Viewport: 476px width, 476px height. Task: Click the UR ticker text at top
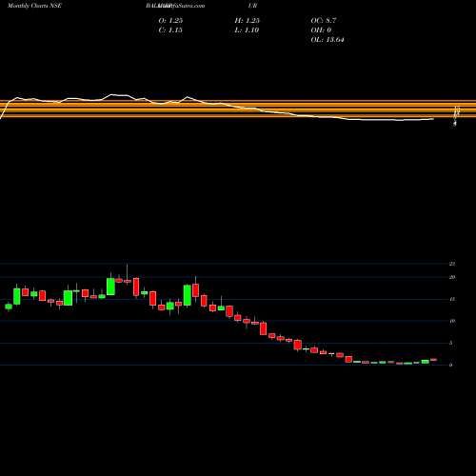coord(253,6)
